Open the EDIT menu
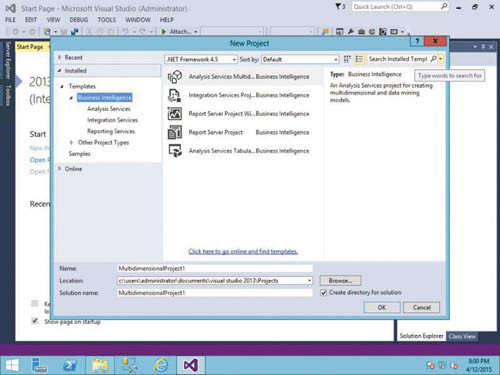500x375 pixels. tap(31, 20)
